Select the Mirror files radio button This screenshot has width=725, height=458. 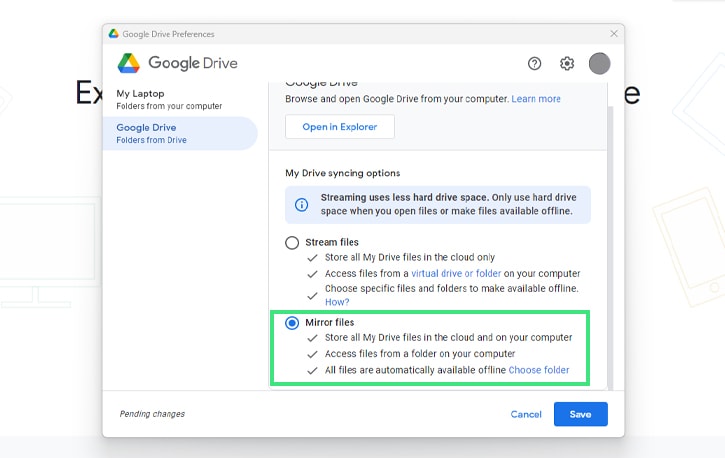tap(292, 323)
